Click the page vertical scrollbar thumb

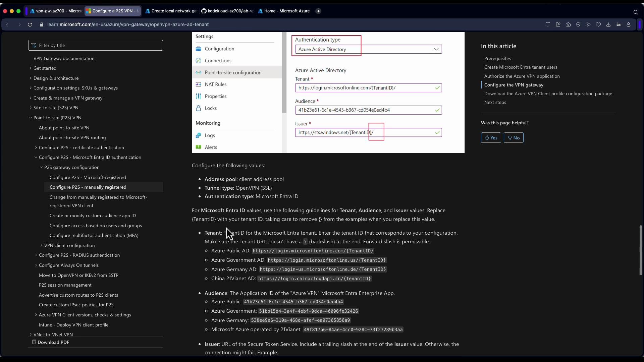click(641, 250)
